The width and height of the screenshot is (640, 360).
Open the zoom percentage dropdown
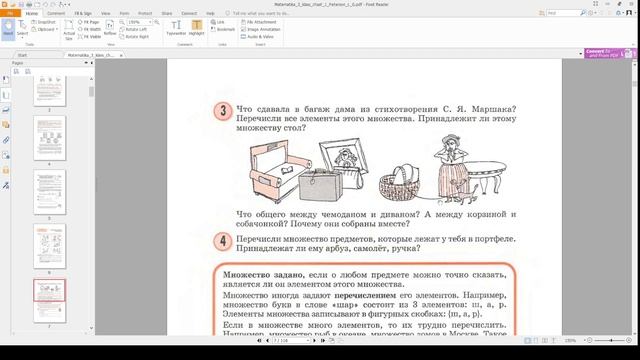[x=150, y=22]
